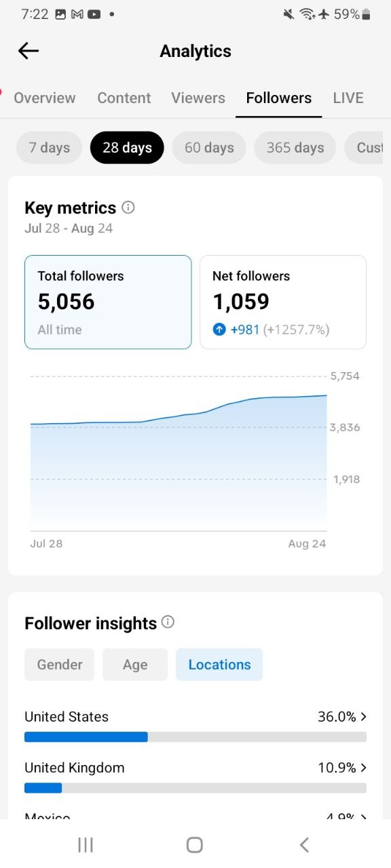Tap the Android recent apps icon

tap(86, 844)
